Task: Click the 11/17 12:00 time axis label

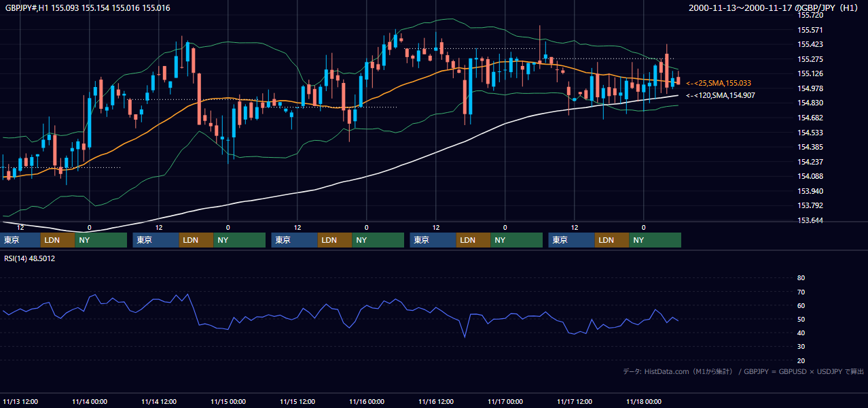Action: [x=575, y=401]
